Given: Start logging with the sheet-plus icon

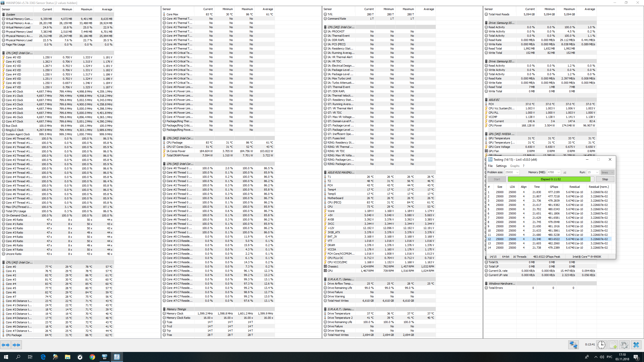Looking at the screenshot, I should pos(613,345).
